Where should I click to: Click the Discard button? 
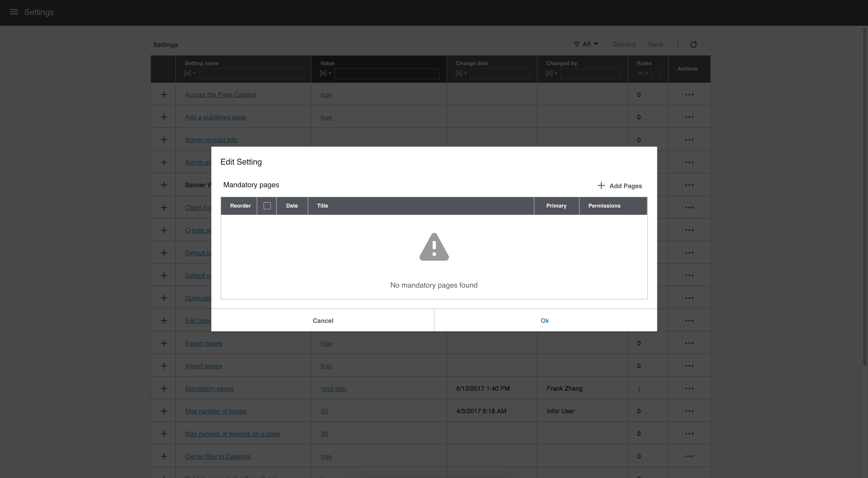tap(624, 45)
